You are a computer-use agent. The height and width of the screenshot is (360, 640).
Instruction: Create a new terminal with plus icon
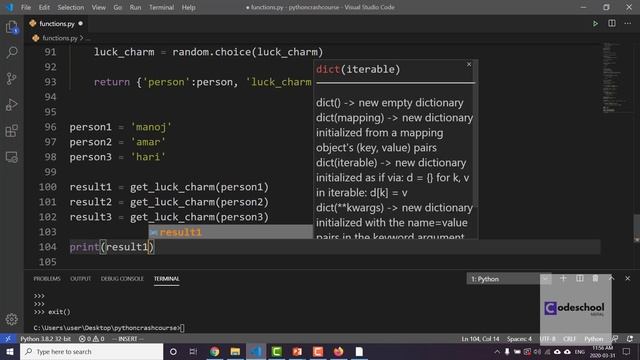point(563,278)
